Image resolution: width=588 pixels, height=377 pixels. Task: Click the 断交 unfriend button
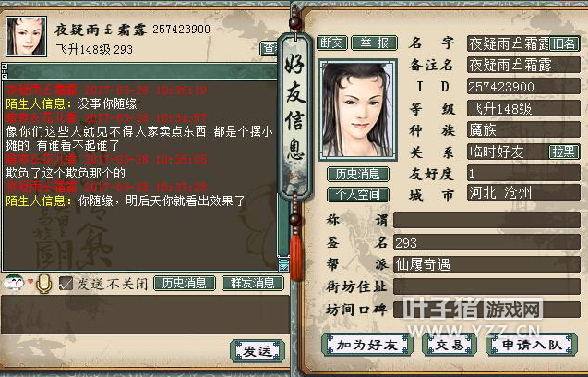(332, 43)
